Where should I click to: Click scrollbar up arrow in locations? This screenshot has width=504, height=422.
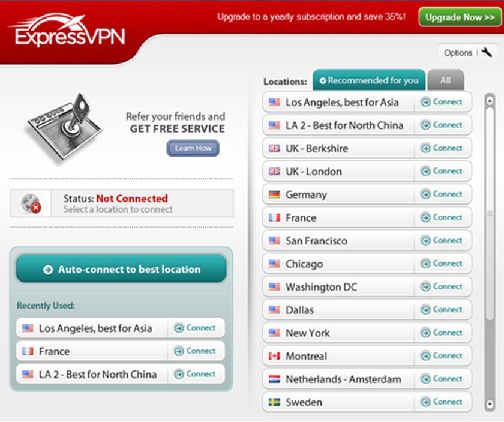[x=490, y=101]
